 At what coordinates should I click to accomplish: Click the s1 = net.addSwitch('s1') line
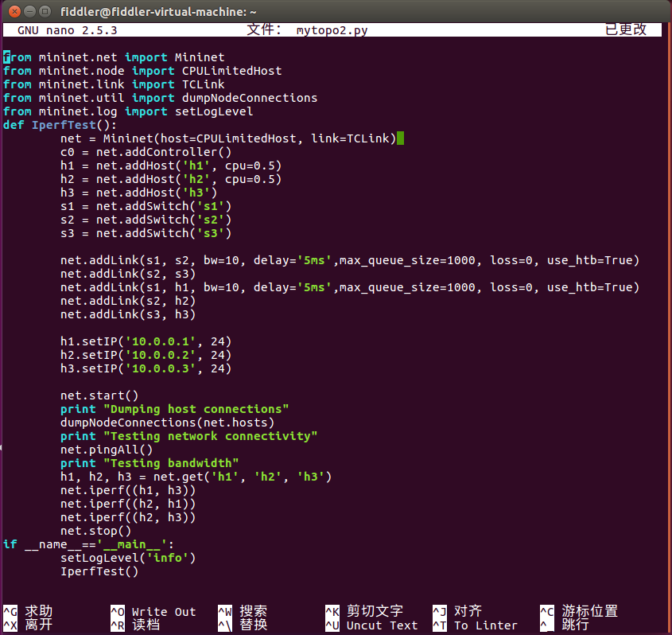tap(146, 206)
